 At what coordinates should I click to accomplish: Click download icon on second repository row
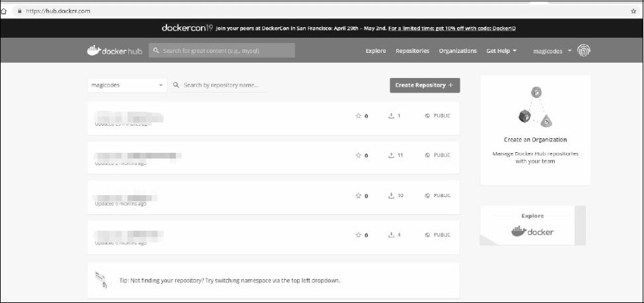391,155
